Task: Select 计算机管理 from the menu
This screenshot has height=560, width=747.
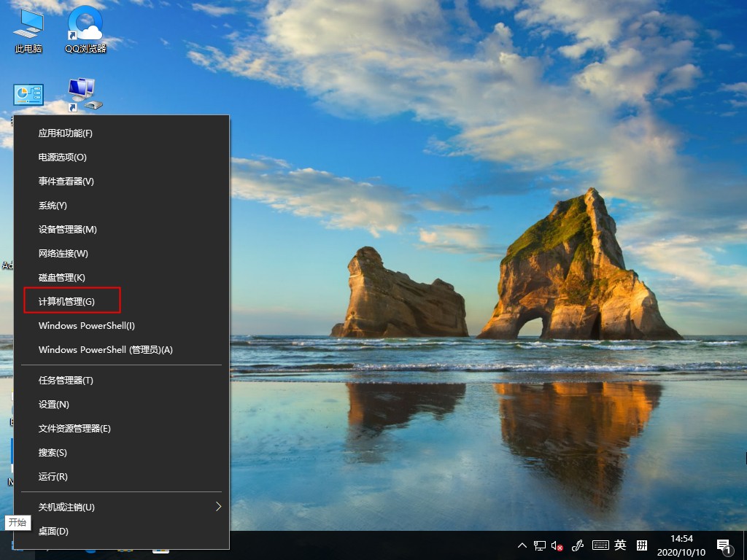Action: (x=72, y=301)
